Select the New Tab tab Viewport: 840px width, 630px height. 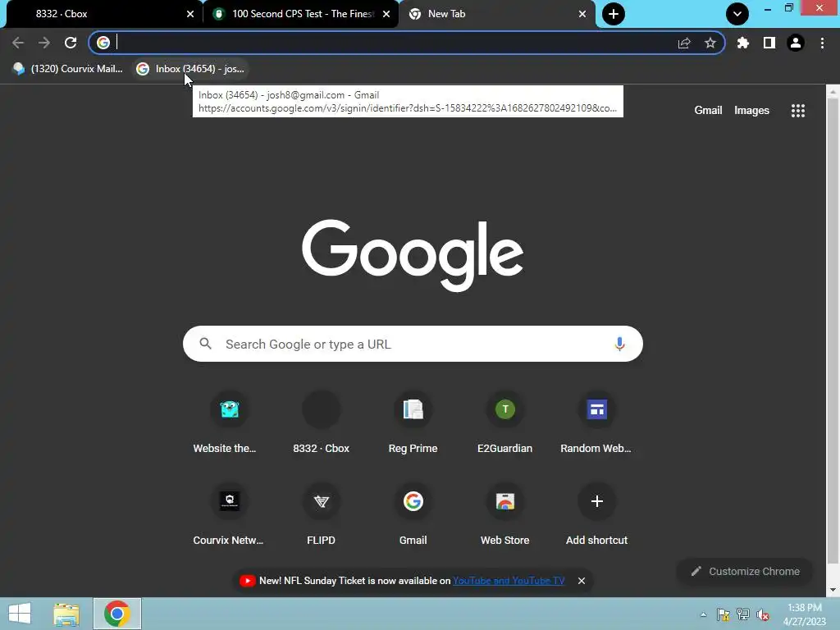click(x=495, y=14)
